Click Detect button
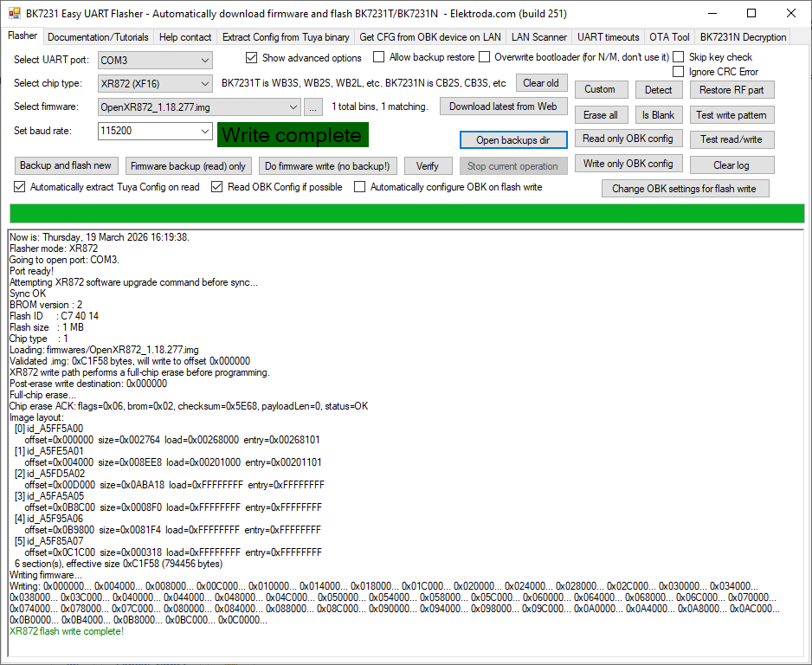Viewport: 812px width, 665px height. coord(658,89)
